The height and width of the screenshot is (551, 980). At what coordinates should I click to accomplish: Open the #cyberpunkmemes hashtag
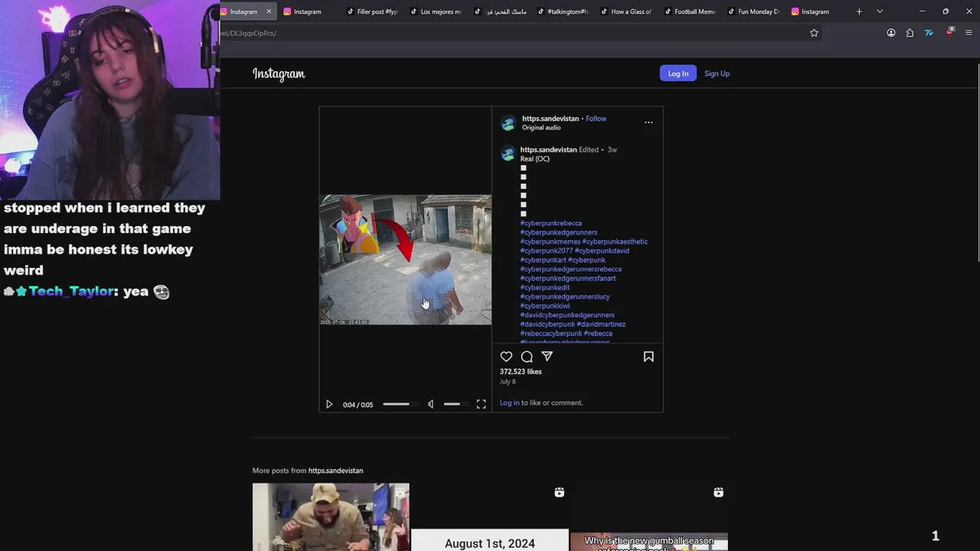click(550, 242)
